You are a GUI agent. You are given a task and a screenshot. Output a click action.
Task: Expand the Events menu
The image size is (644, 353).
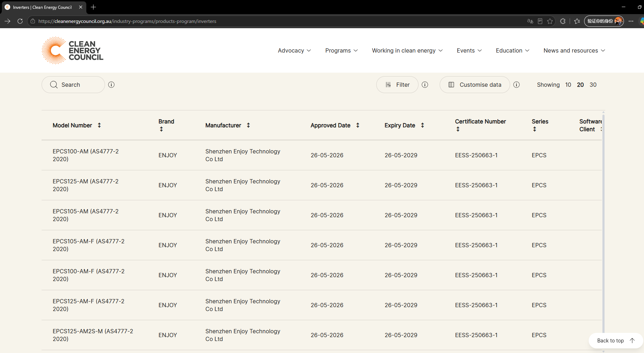point(469,50)
